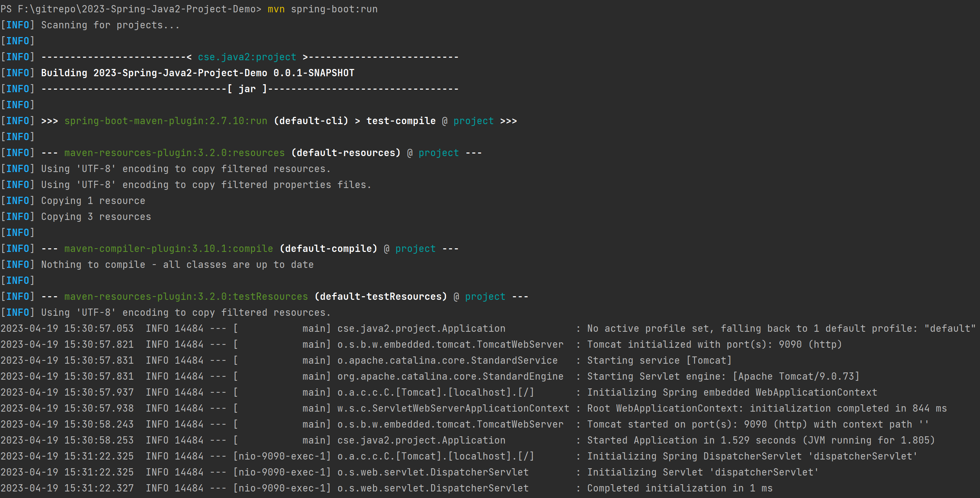Click the 'Copying 3 resources' line

(96, 217)
